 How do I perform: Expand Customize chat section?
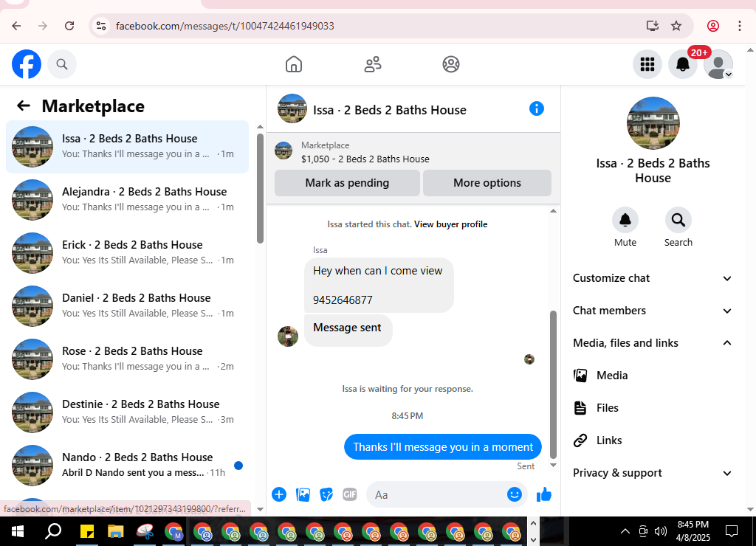point(653,278)
